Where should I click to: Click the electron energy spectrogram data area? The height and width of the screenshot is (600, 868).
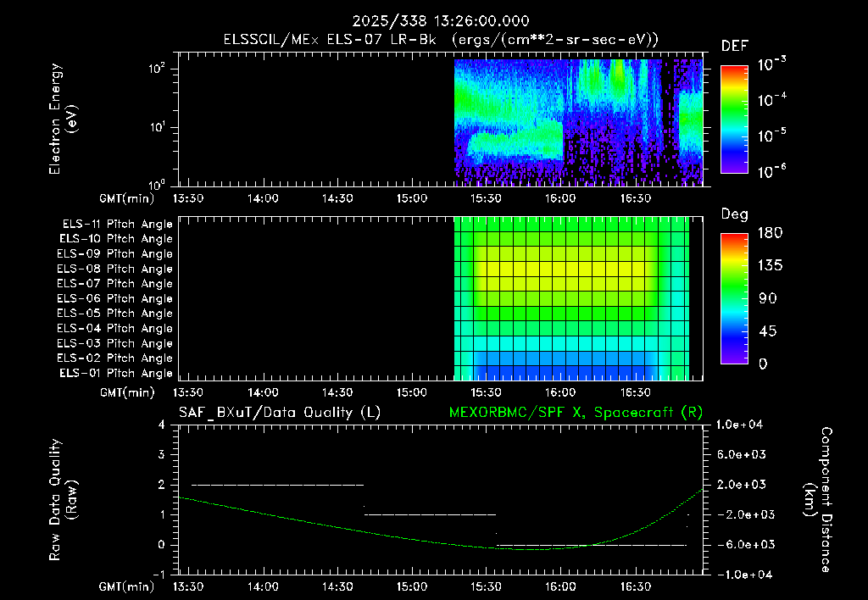click(578, 122)
